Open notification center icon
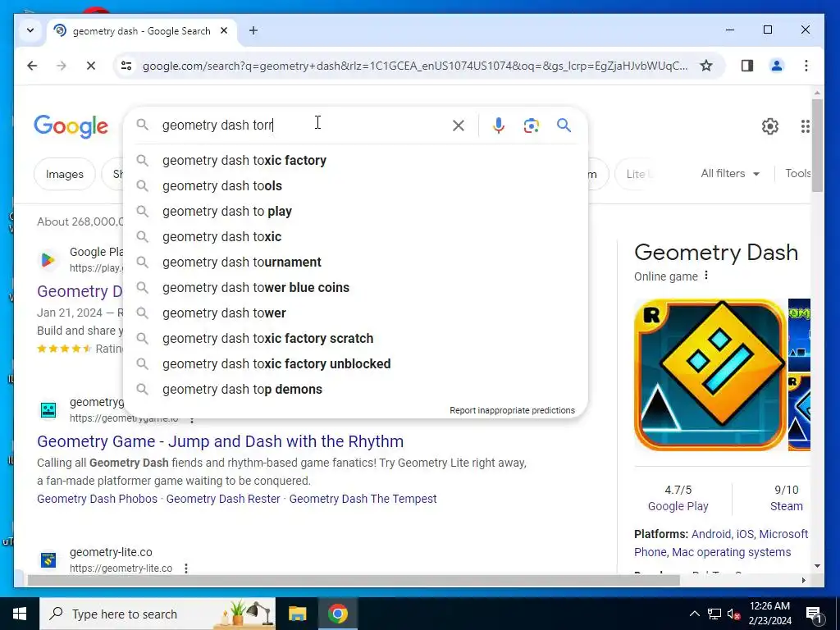Image resolution: width=840 pixels, height=630 pixels. point(814,614)
